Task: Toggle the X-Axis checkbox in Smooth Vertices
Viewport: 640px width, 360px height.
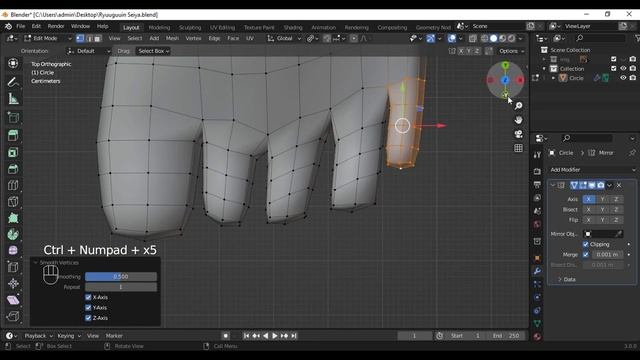Action: pos(88,297)
